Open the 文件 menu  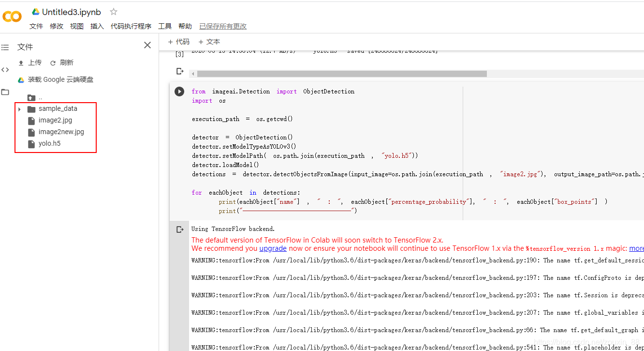tap(36, 26)
